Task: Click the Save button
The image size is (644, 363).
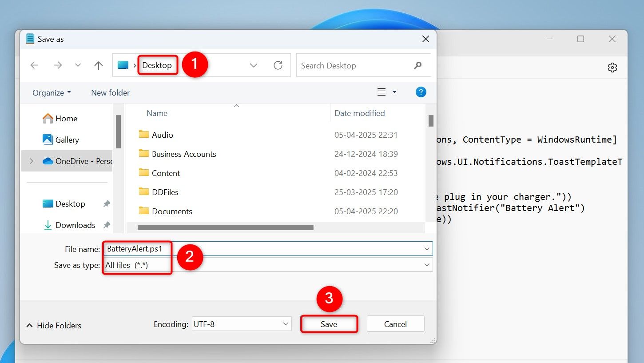Action: (329, 324)
